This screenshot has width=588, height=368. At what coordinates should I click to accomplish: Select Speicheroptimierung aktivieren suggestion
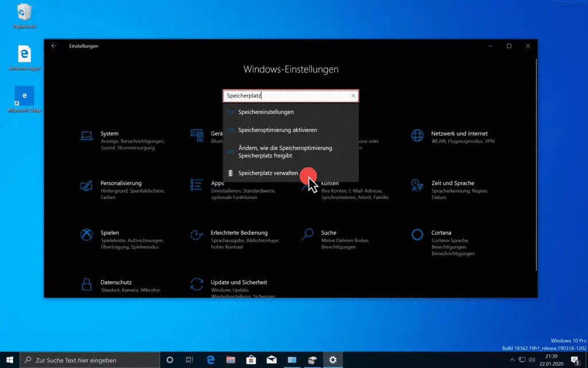291,130
